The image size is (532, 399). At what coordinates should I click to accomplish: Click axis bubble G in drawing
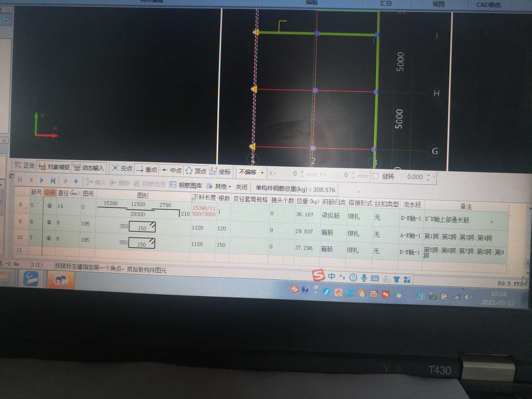point(434,151)
